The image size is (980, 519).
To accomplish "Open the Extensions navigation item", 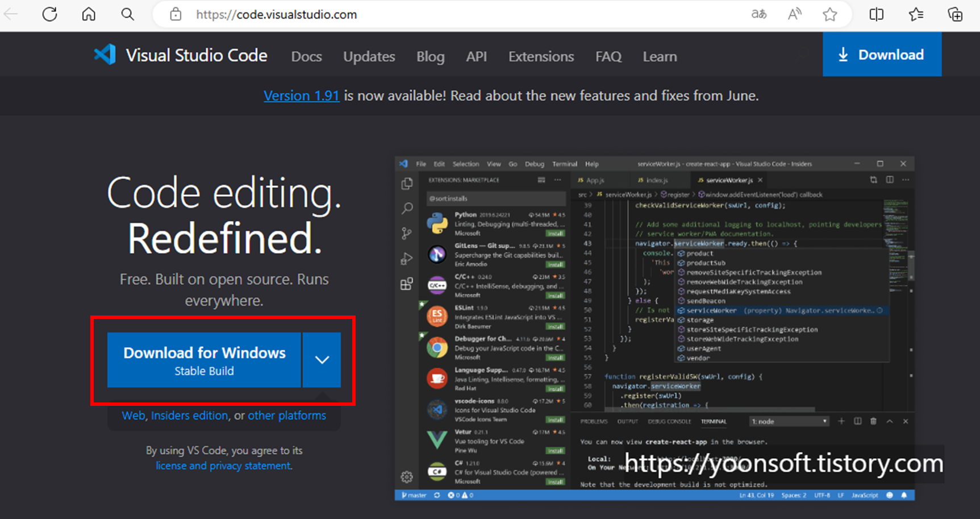I will coord(541,56).
